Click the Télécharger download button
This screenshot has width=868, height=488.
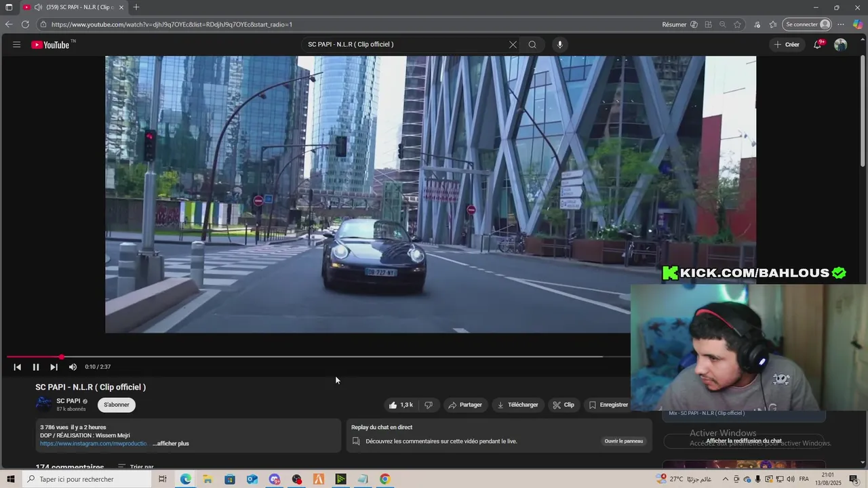click(518, 405)
